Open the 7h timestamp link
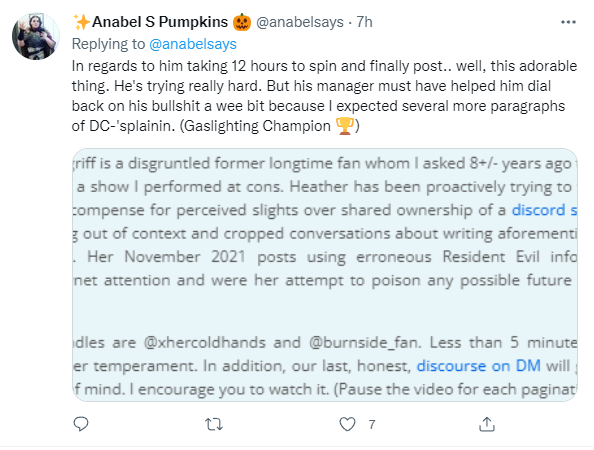The height and width of the screenshot is (450, 594). pyautogui.click(x=364, y=22)
